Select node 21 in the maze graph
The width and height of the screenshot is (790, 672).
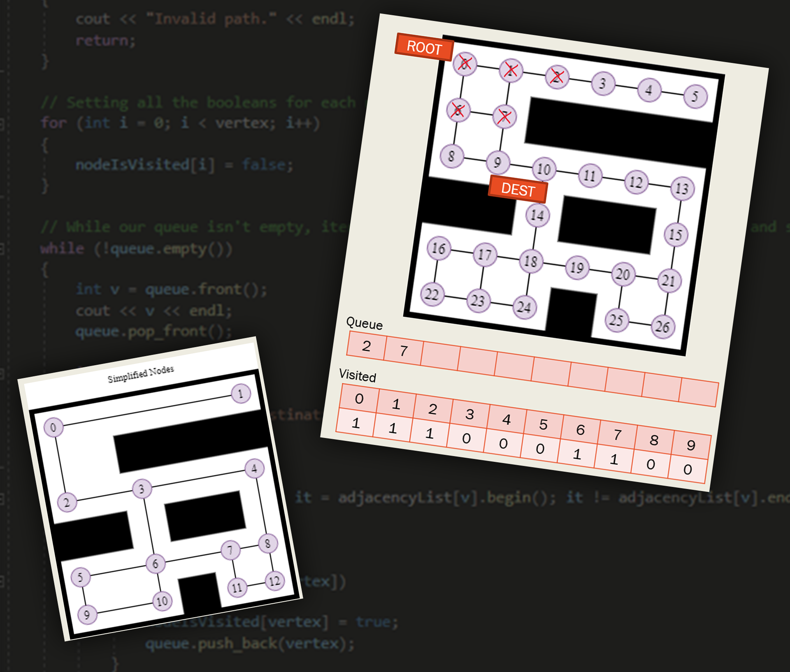669,281
